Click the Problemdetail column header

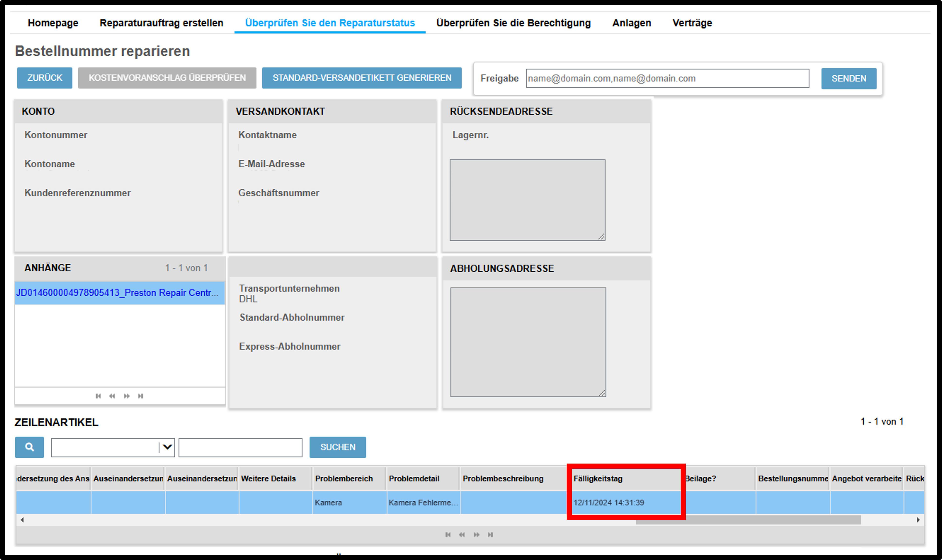click(x=423, y=479)
